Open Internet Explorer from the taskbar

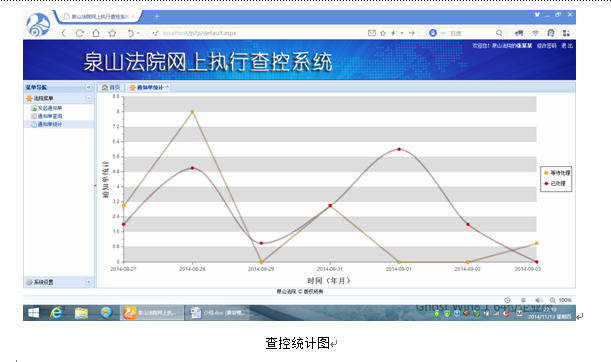coord(56,313)
